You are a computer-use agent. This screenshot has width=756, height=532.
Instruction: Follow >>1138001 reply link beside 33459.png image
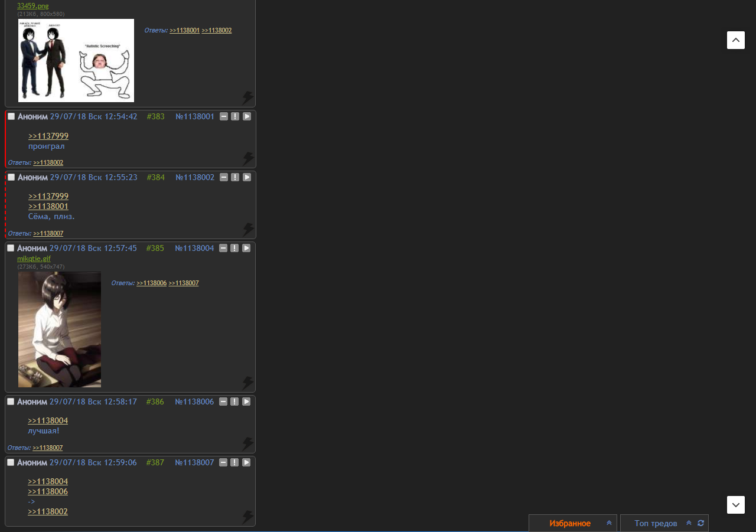coord(185,30)
